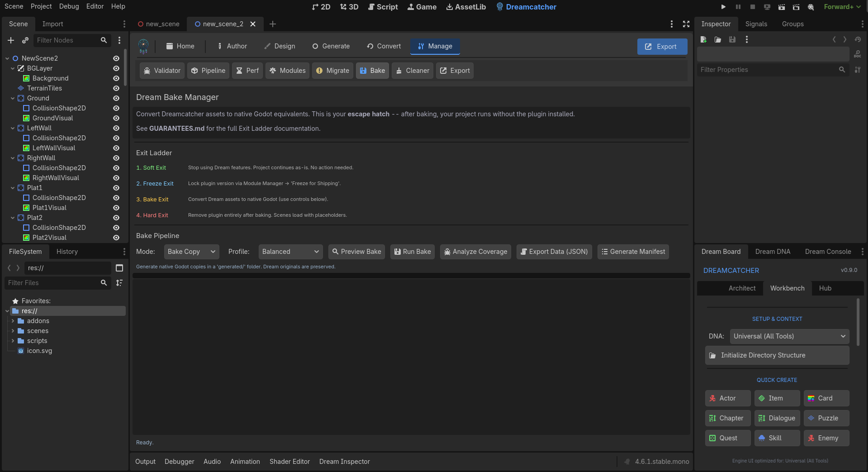
Task: Toggle visibility of LeftWallVisual
Action: tap(116, 148)
